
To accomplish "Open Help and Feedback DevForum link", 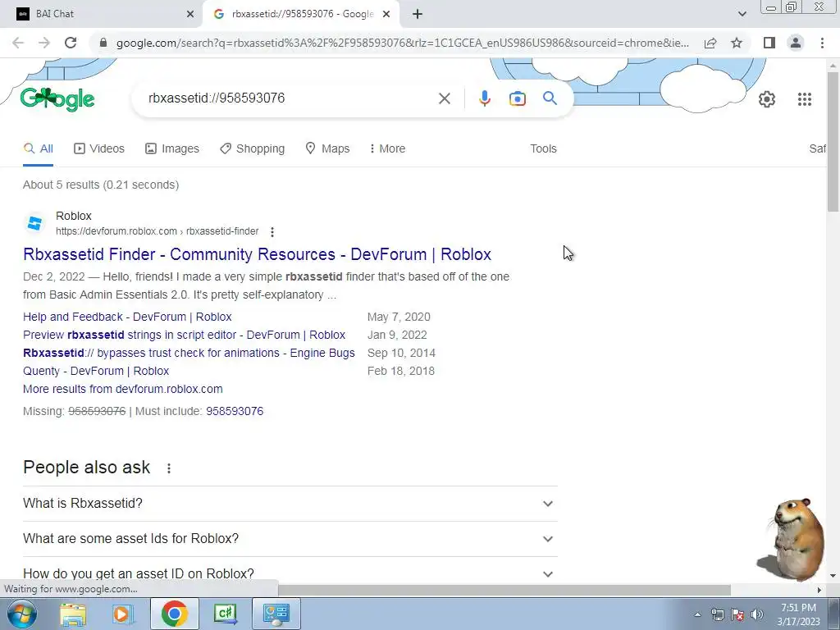I will [127, 317].
